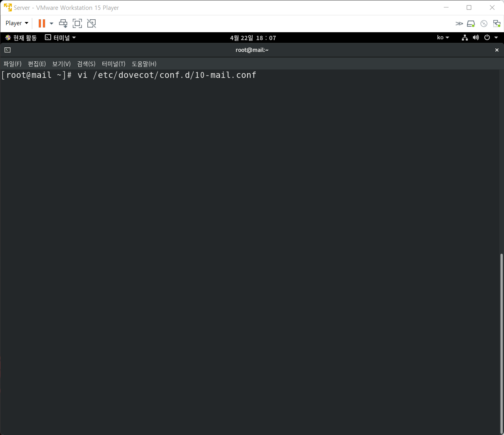Send Ctrl+Alt+Del to the virtual machine

click(x=63, y=24)
